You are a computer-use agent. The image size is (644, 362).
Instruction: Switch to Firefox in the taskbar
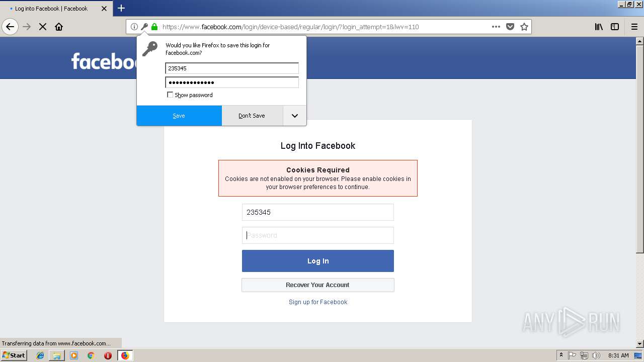(x=125, y=355)
